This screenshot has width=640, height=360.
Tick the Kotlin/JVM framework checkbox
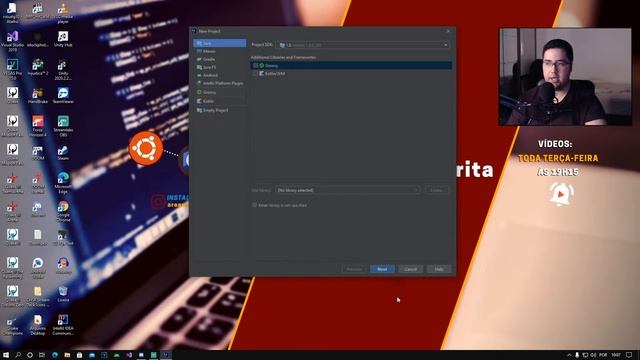coord(256,73)
